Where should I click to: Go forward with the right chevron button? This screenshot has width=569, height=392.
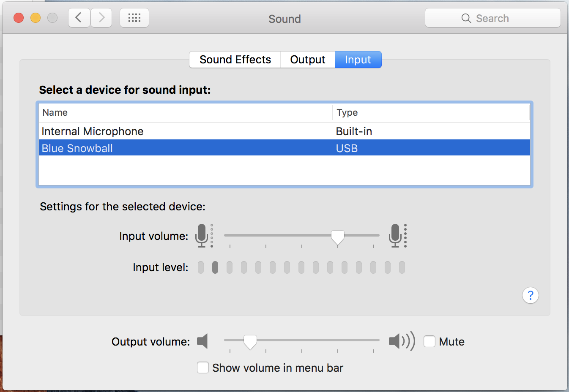(x=101, y=18)
